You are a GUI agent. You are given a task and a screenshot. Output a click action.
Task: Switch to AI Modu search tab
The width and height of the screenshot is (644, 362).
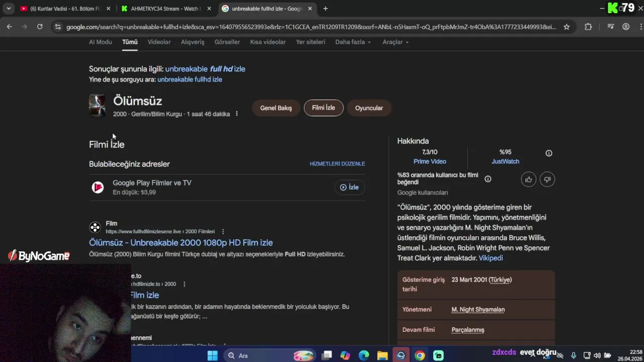[x=101, y=42]
